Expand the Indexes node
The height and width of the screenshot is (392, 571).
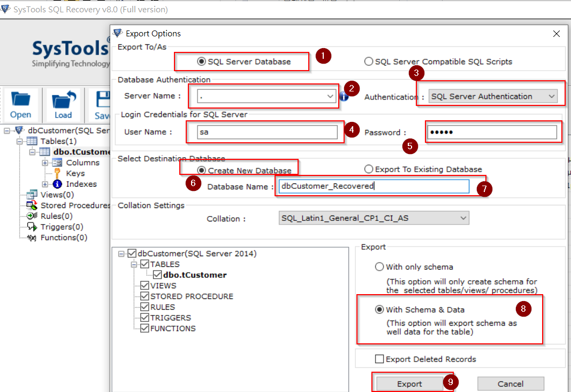pyautogui.click(x=45, y=184)
